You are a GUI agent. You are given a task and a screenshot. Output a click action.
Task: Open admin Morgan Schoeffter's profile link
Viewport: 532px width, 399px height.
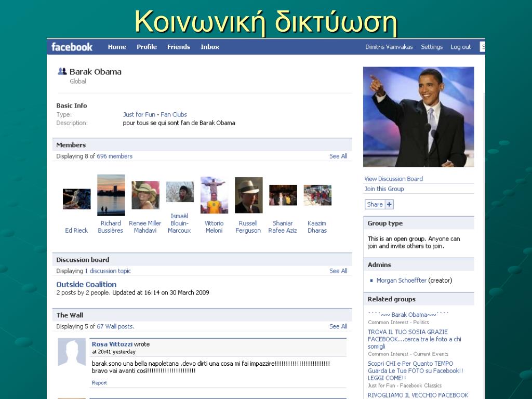402,280
